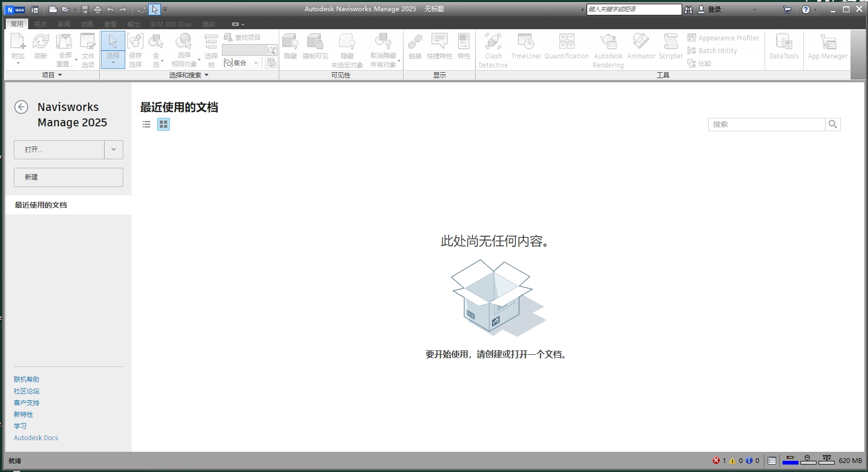This screenshot has height=472, width=868.
Task: Open the 社区论坛 (Community Forum) link
Action: [27, 391]
